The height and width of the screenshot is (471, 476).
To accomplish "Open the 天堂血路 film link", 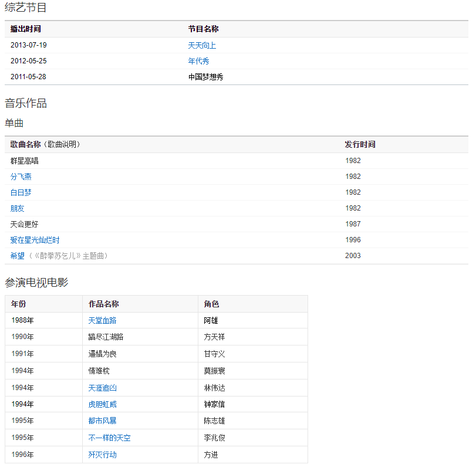I will click(102, 320).
